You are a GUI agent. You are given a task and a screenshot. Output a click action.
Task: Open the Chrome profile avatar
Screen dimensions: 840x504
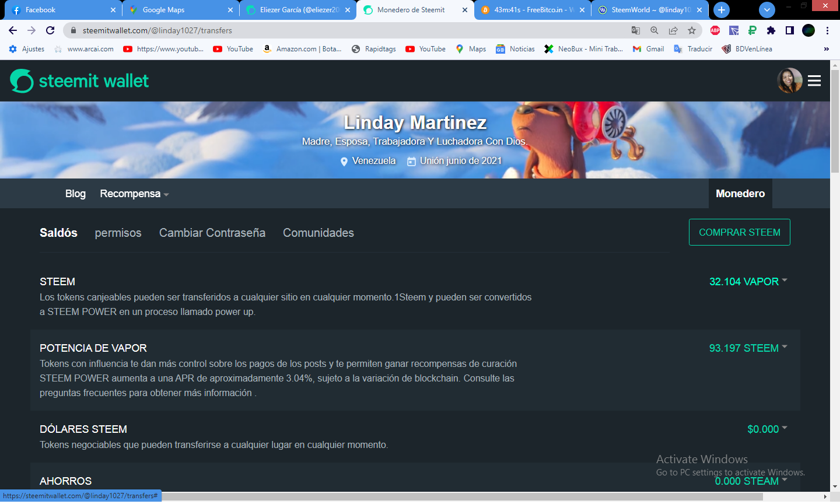(808, 30)
